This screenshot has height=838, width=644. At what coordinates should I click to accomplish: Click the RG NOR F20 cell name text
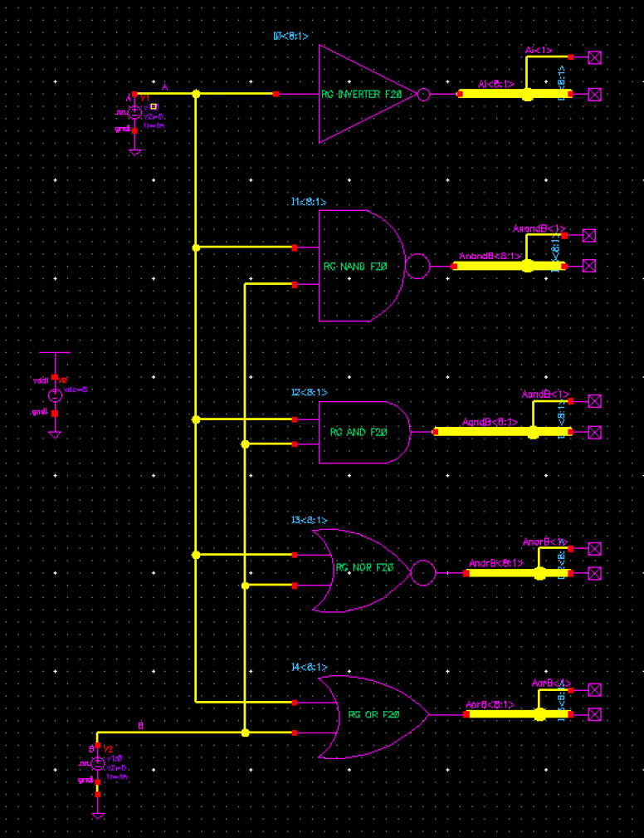pos(364,567)
